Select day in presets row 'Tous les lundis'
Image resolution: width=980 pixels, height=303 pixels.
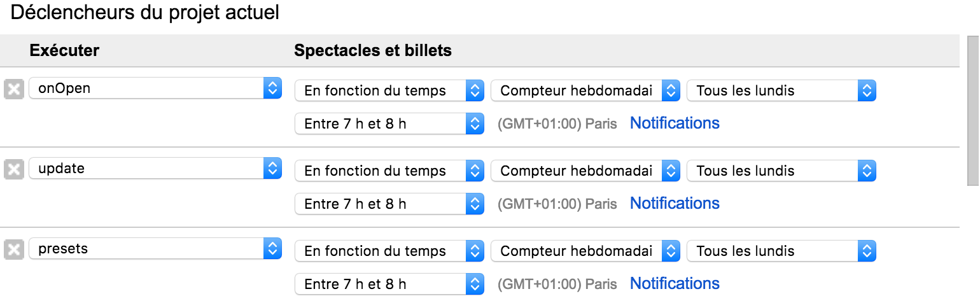click(781, 251)
